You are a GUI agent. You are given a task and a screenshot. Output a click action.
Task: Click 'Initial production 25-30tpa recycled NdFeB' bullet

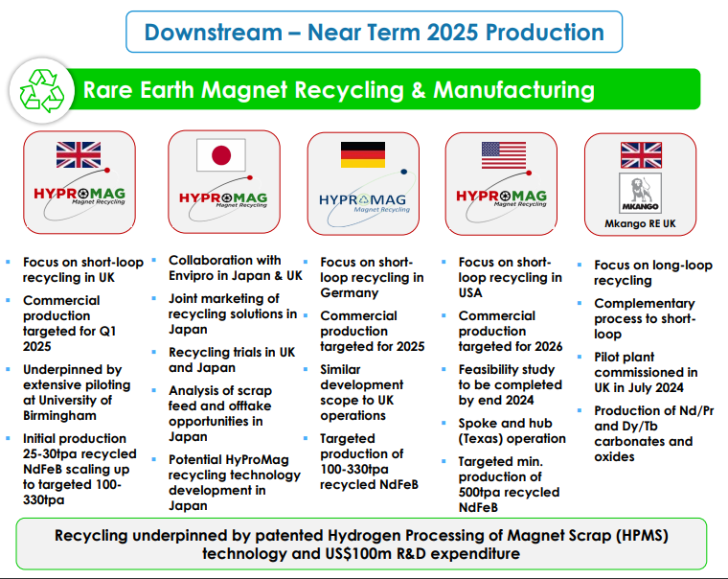pyautogui.click(x=80, y=469)
